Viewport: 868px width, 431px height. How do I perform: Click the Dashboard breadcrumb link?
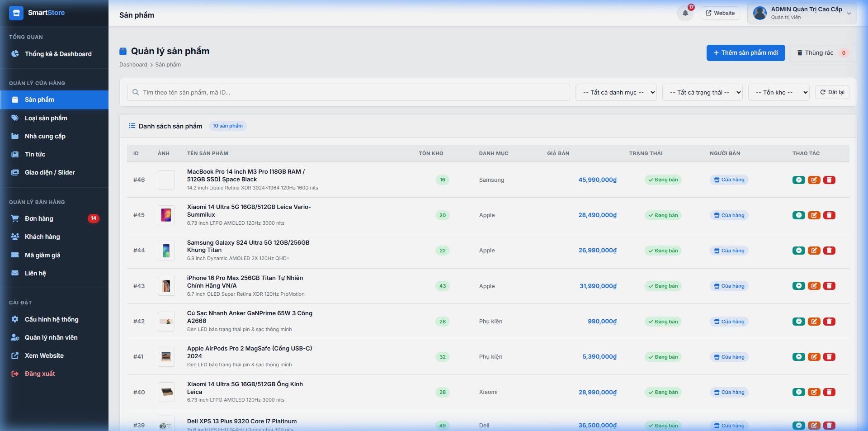[x=133, y=65]
